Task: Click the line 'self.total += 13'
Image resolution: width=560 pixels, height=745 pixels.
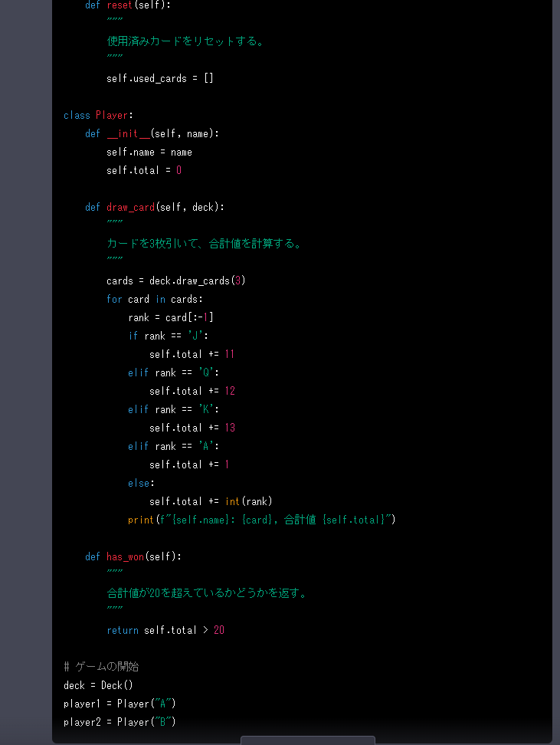Action: (x=192, y=428)
